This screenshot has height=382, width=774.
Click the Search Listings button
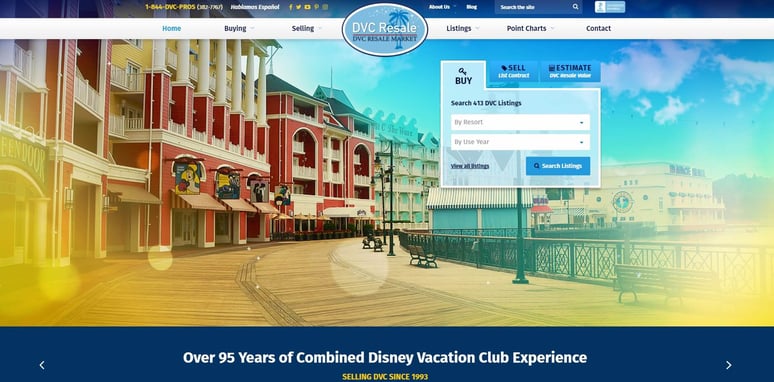click(558, 166)
